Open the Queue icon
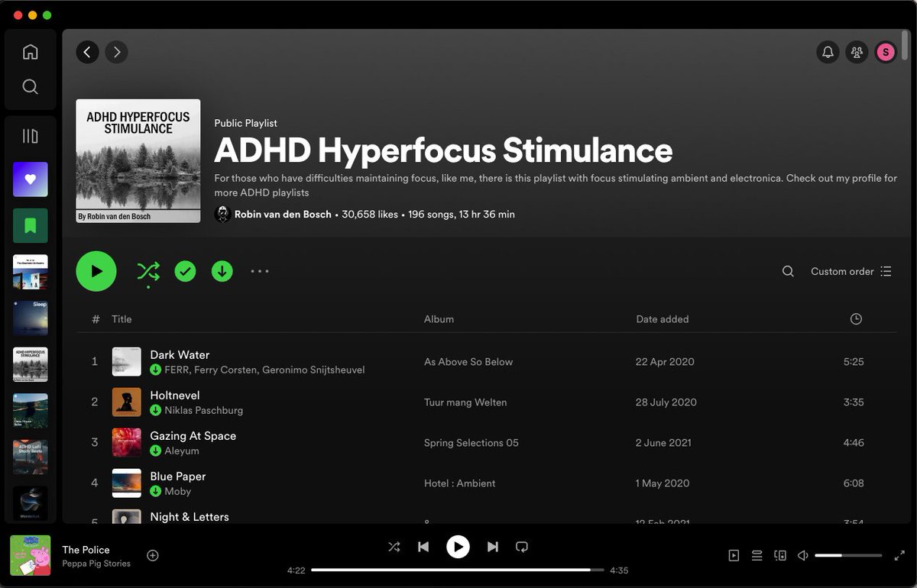 757,556
